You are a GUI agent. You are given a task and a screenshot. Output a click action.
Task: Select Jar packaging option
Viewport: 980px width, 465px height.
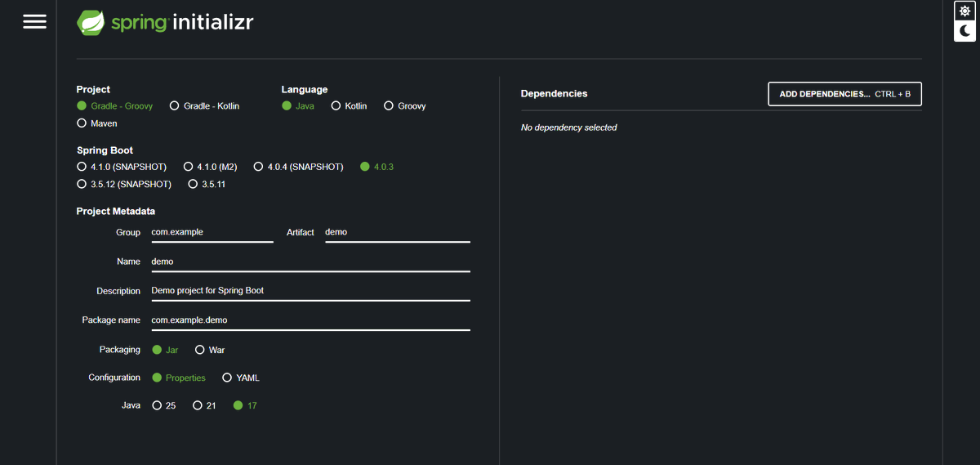(165, 350)
